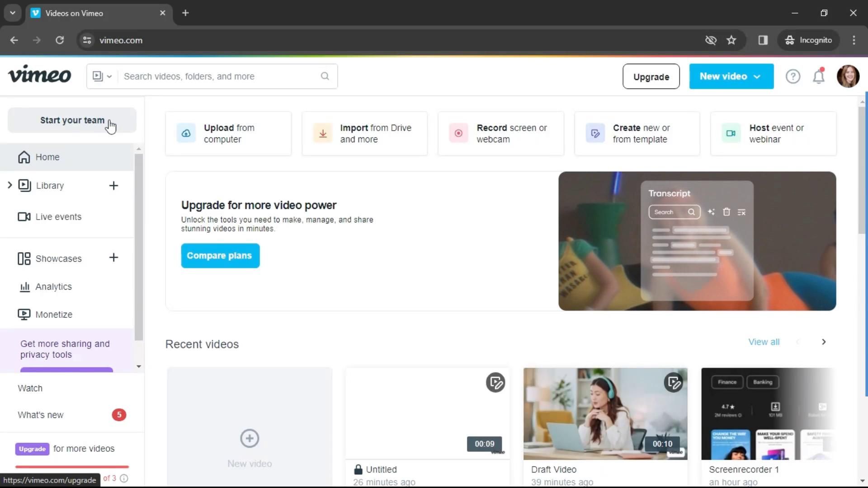
Task: Click the Compare plans button
Action: (x=220, y=256)
